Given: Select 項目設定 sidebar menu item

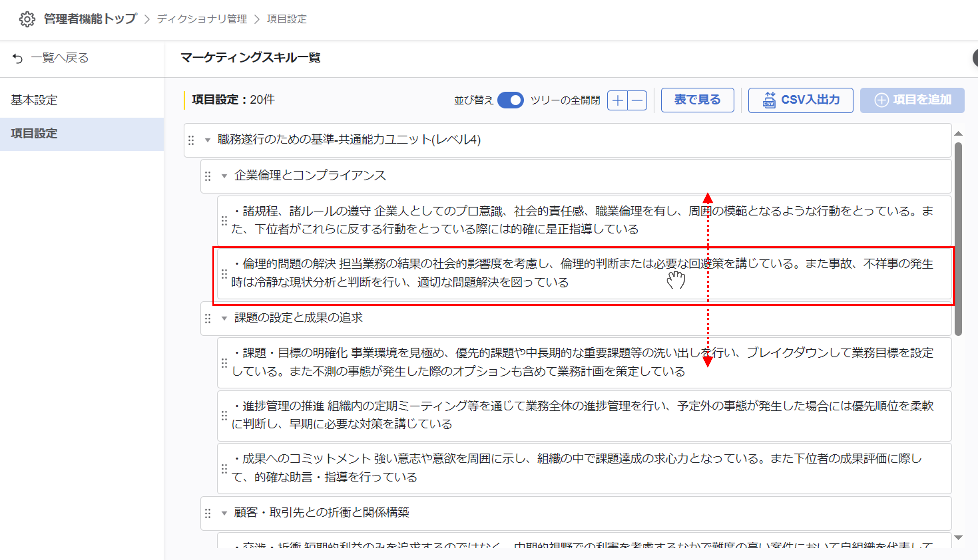Looking at the screenshot, I should (x=34, y=134).
